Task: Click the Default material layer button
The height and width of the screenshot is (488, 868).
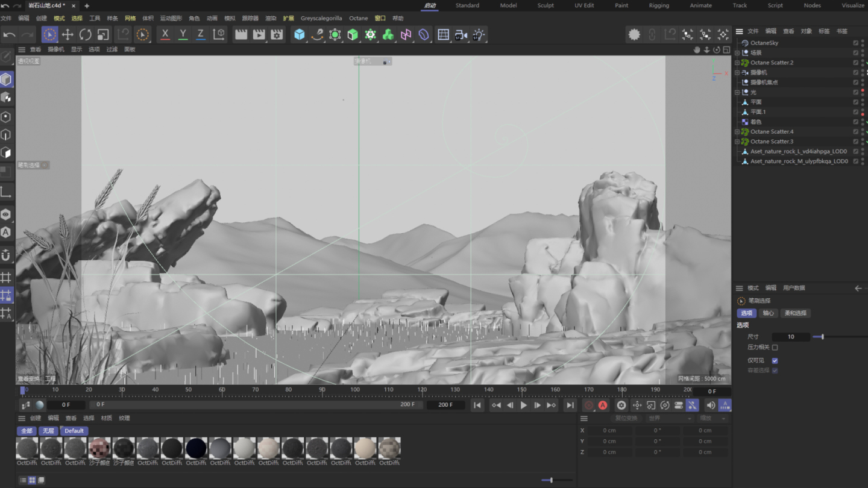Action: pyautogui.click(x=74, y=431)
